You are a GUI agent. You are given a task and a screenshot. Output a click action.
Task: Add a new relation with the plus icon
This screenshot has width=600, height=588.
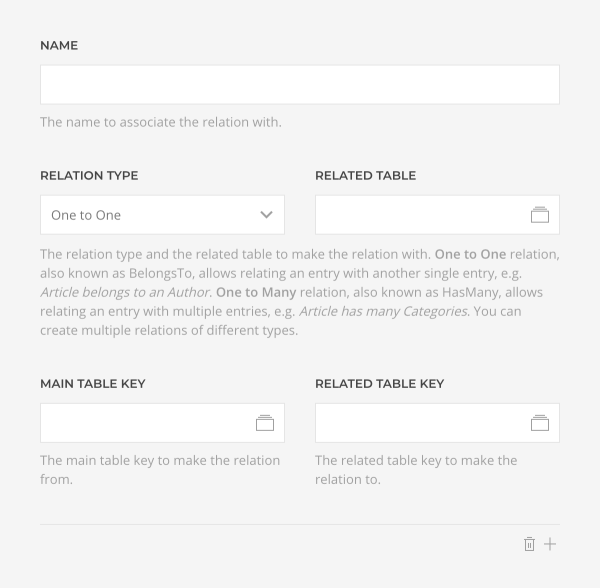(x=550, y=544)
